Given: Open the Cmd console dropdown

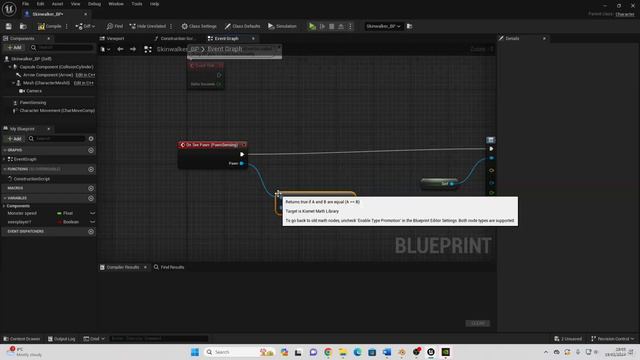Looking at the screenshot, I should (94, 339).
